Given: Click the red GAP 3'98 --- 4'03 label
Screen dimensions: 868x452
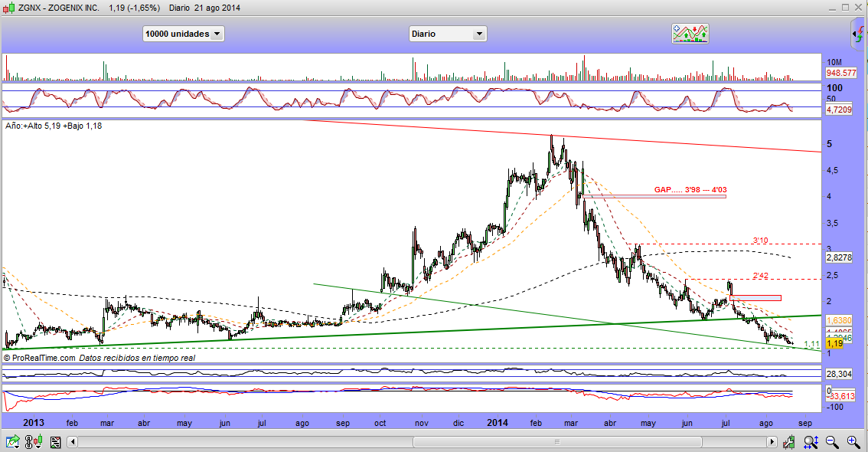Looking at the screenshot, I should click(690, 189).
